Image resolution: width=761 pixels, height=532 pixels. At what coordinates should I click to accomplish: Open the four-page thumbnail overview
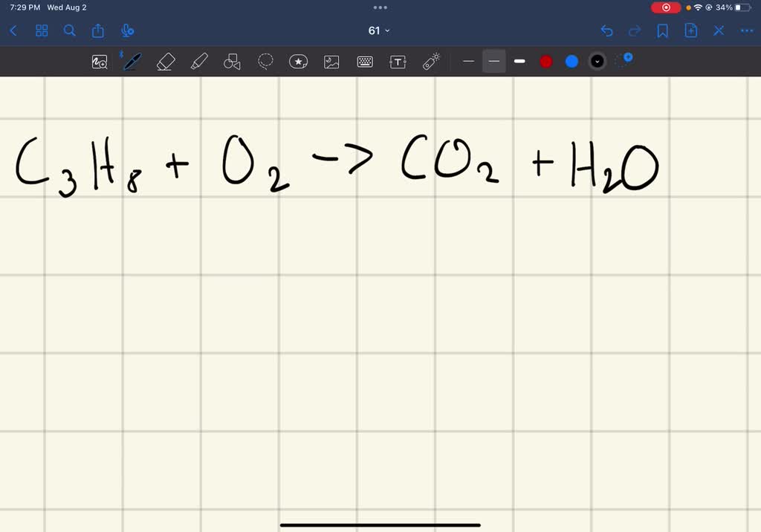(42, 30)
